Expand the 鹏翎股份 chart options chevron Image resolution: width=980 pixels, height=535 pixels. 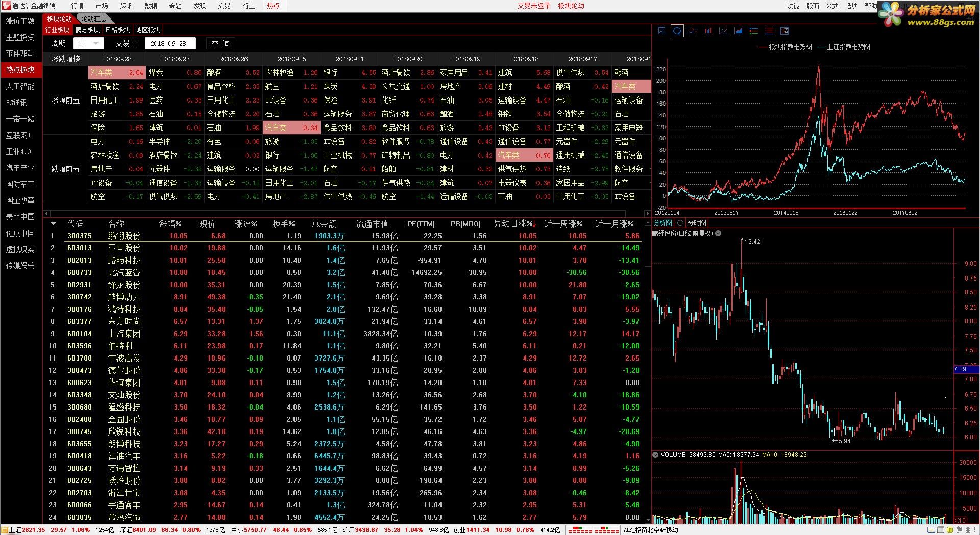tap(718, 233)
